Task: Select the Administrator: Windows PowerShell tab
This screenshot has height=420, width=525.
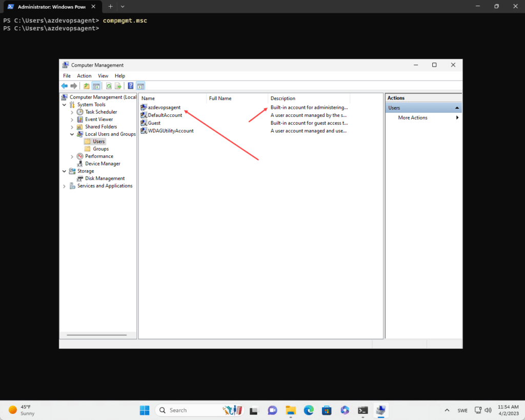Action: click(51, 7)
